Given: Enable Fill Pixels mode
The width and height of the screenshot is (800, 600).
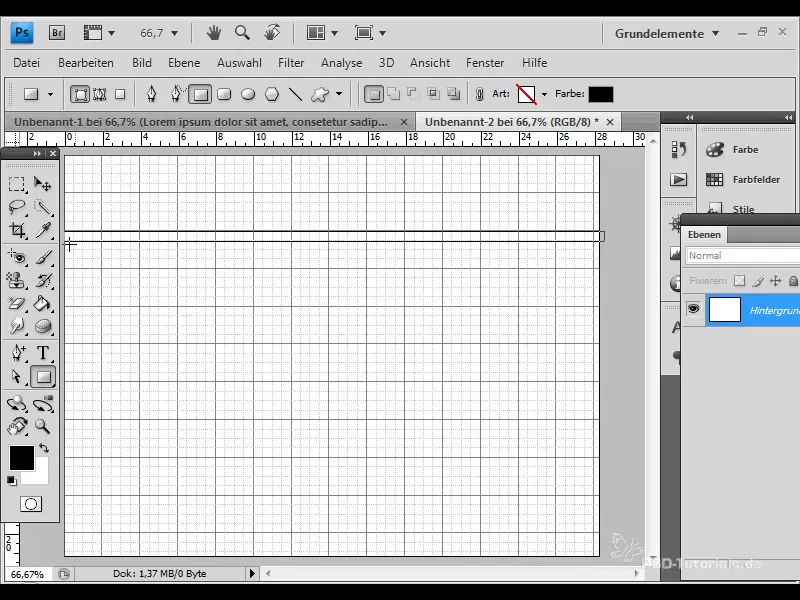Looking at the screenshot, I should tap(120, 94).
